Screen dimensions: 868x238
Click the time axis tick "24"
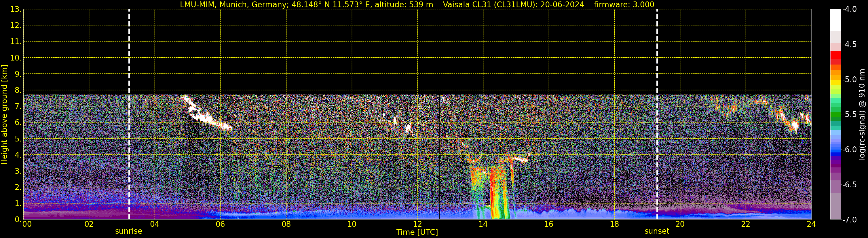811,224
